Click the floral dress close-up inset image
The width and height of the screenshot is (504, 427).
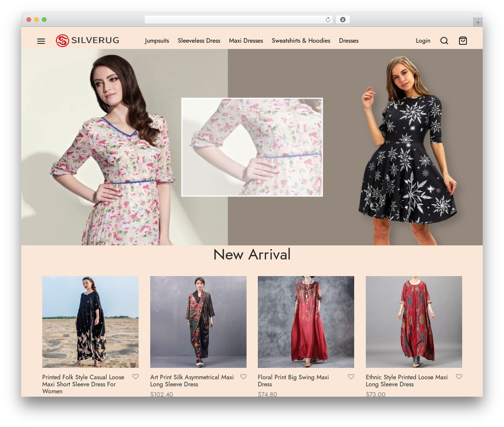point(252,147)
